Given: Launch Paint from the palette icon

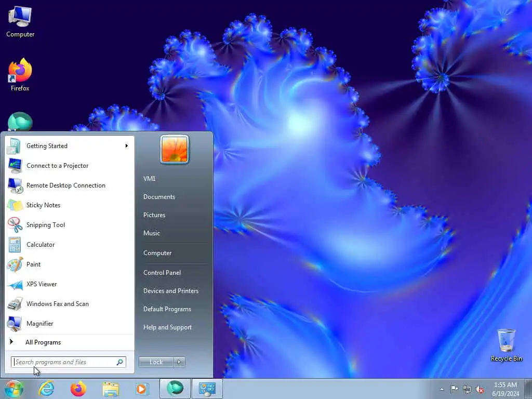Looking at the screenshot, I should click(x=15, y=264).
